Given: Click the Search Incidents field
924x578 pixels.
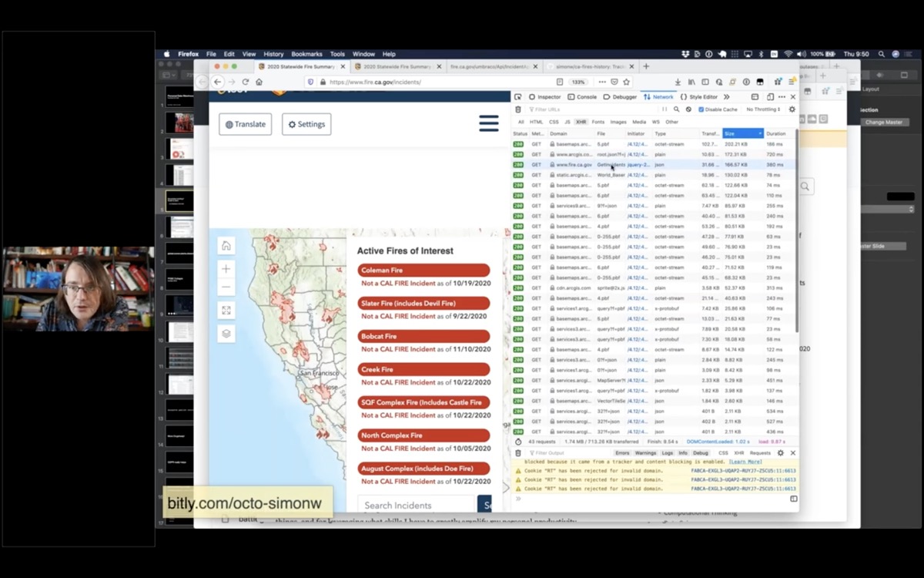Looking at the screenshot, I should [x=416, y=506].
